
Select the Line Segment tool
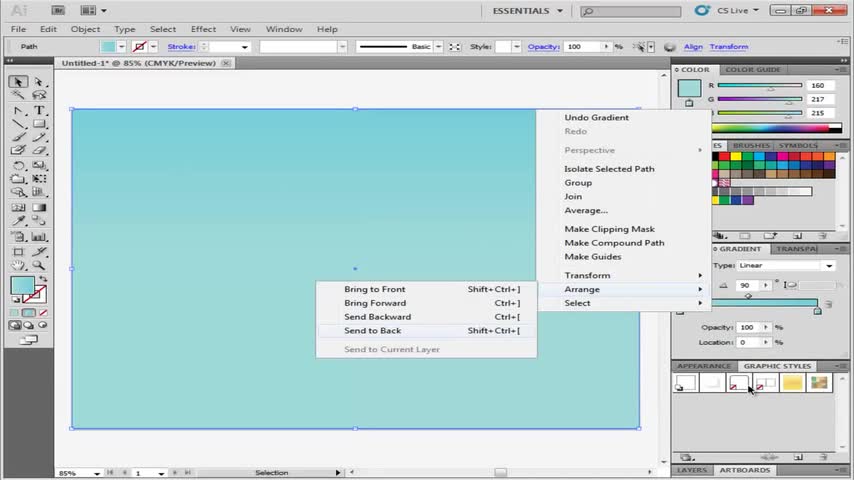pos(18,124)
